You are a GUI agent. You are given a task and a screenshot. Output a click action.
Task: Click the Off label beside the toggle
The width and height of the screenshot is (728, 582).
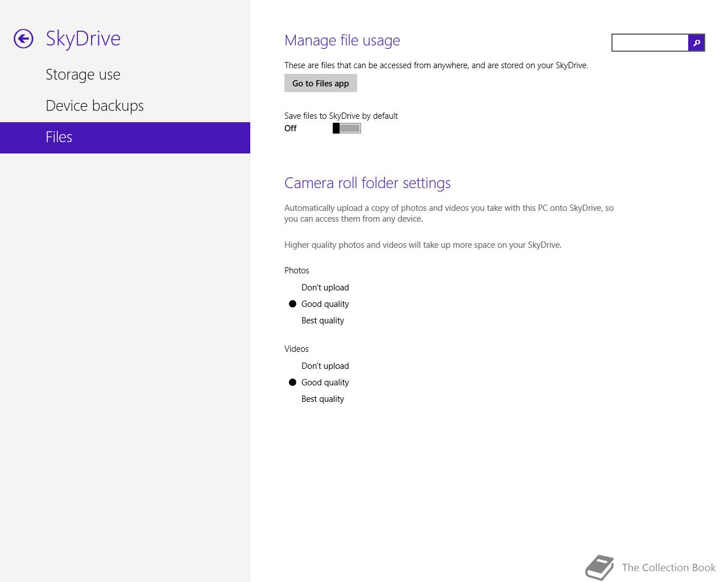click(x=291, y=128)
